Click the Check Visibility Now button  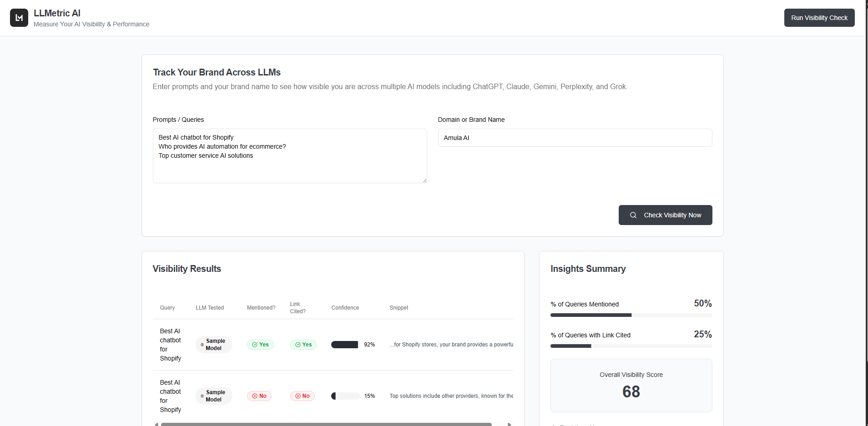click(x=665, y=215)
